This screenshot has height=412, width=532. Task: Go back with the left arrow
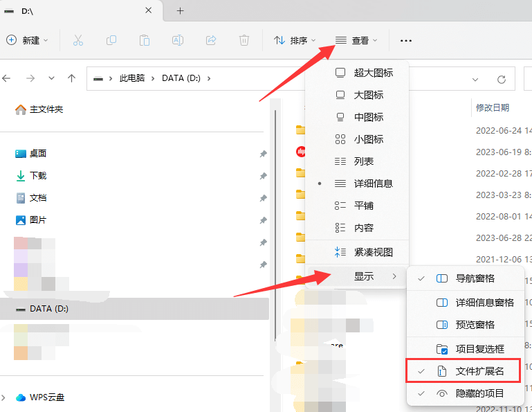[6, 78]
